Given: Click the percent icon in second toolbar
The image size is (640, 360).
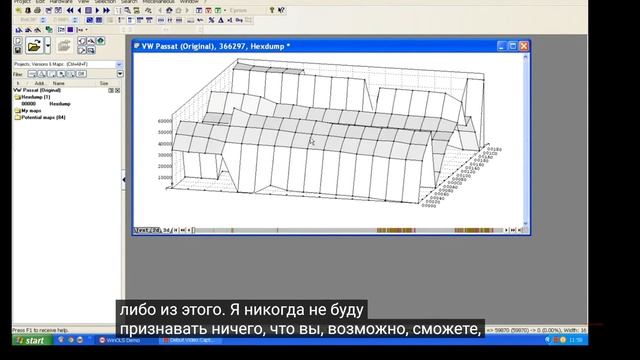Looking at the screenshot, I should (x=211, y=20).
